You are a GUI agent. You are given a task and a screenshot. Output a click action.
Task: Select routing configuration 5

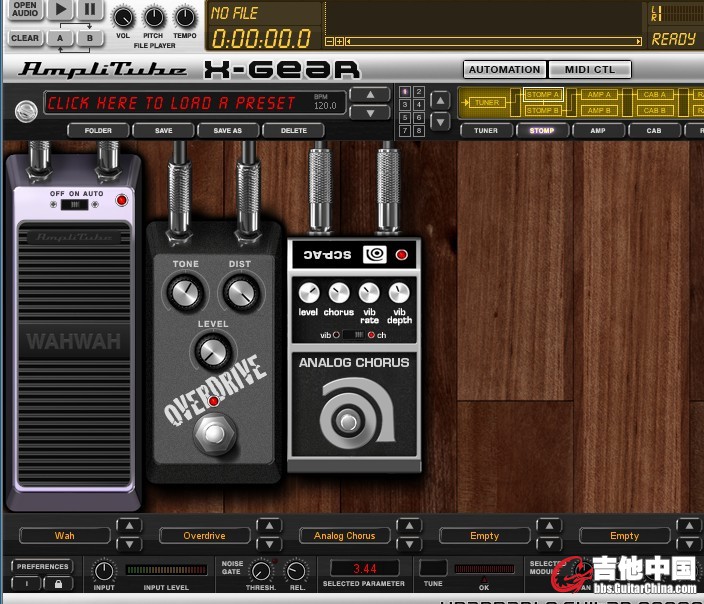(x=405, y=118)
